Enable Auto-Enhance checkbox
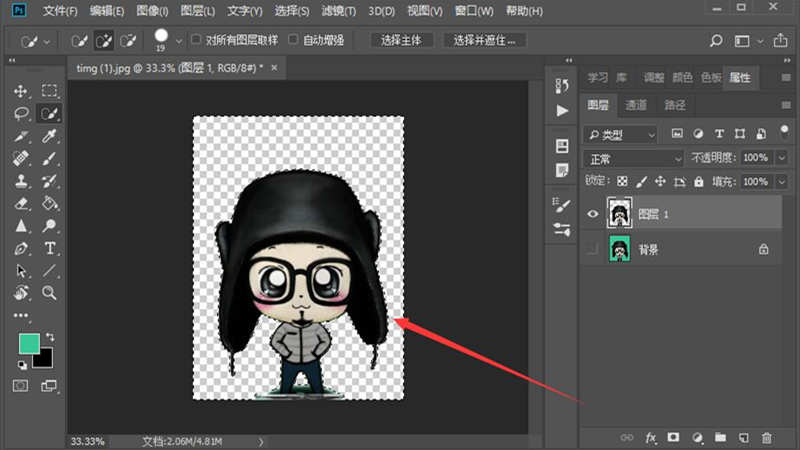Viewport: 800px width, 450px height. pos(293,39)
